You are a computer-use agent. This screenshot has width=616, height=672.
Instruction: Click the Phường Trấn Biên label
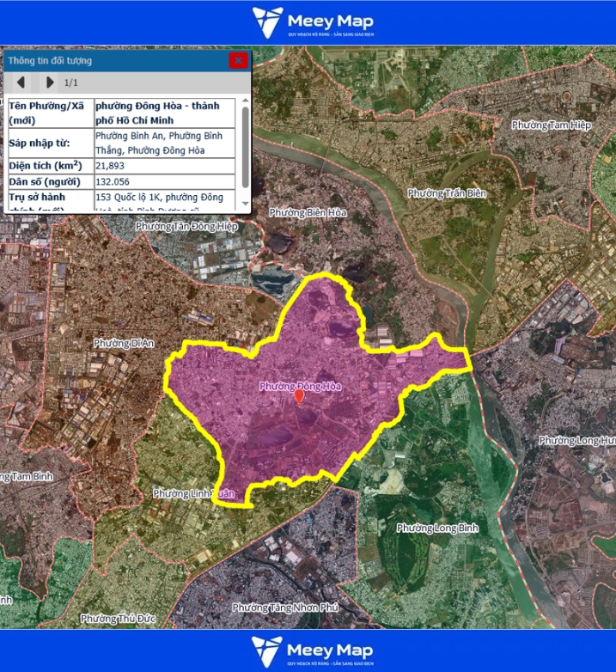click(447, 193)
